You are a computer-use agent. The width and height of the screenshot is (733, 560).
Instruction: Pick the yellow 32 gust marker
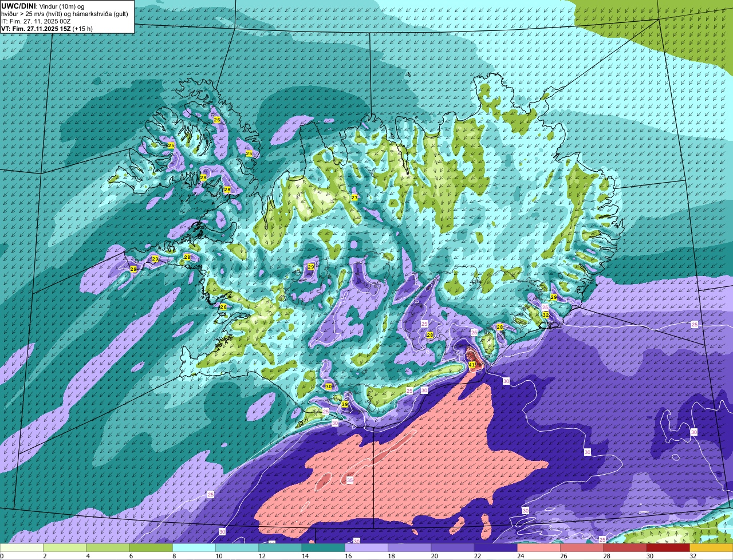click(x=546, y=314)
